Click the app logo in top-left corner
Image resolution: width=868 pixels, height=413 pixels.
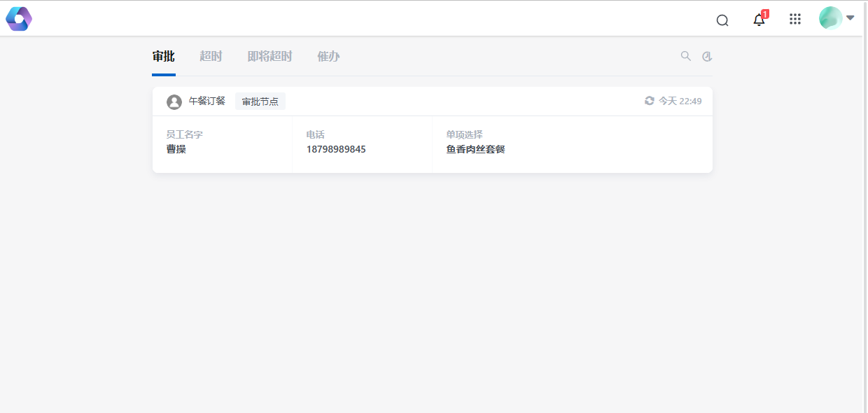click(19, 19)
